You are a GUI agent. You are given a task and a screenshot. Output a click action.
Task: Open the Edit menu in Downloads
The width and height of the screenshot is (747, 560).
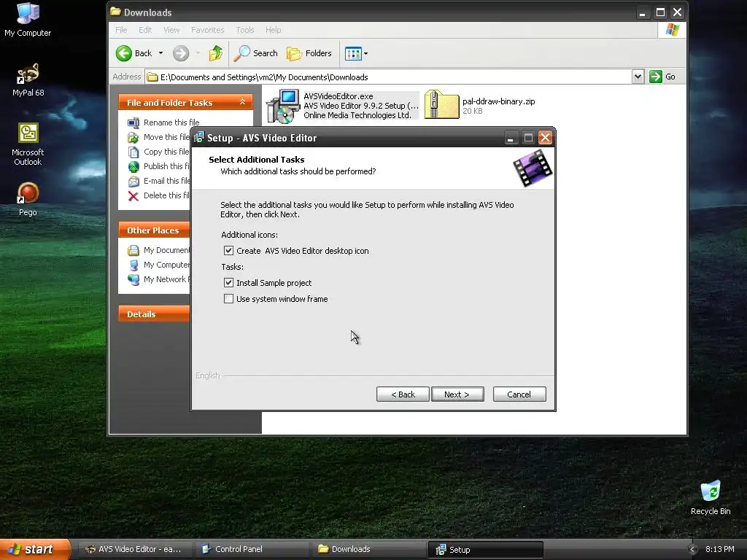pyautogui.click(x=145, y=30)
